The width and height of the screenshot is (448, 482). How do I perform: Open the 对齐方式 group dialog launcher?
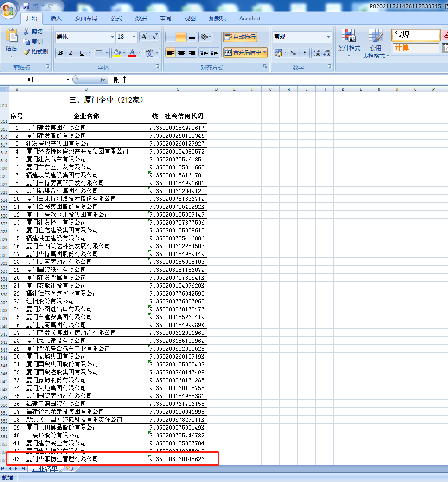point(265,66)
